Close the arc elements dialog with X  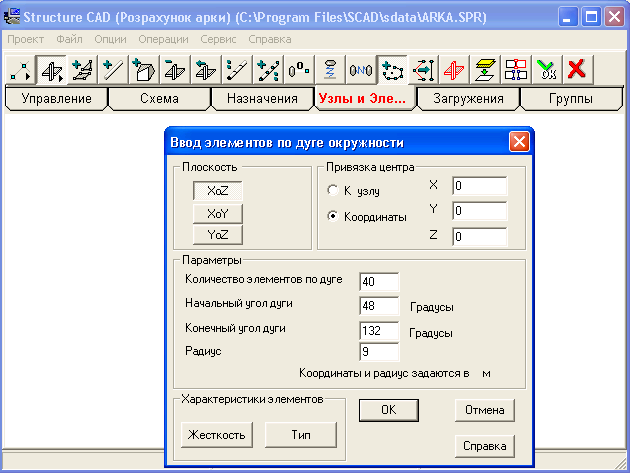[519, 142]
